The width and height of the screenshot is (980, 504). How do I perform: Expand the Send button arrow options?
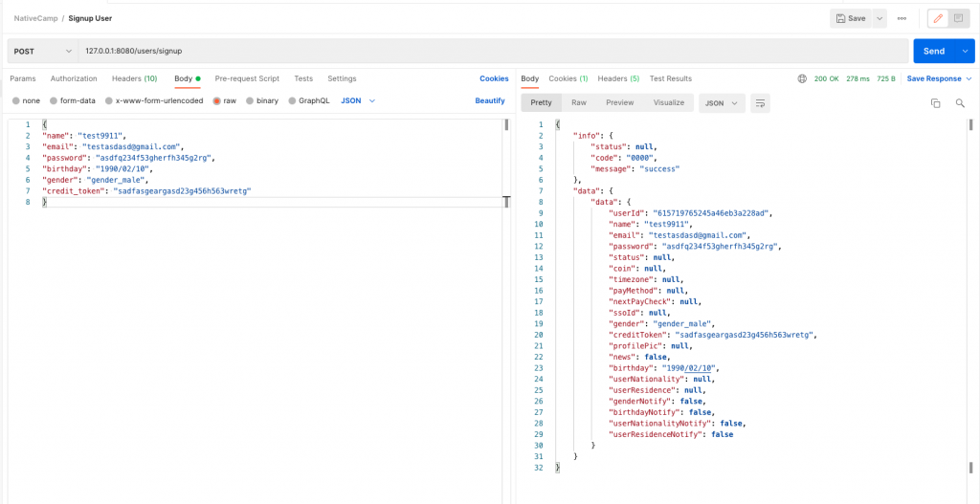965,52
